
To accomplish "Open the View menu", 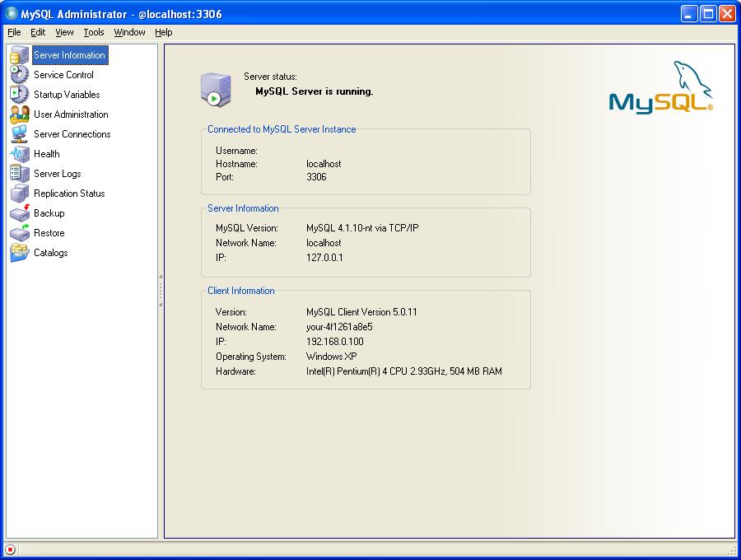I will coord(64,32).
